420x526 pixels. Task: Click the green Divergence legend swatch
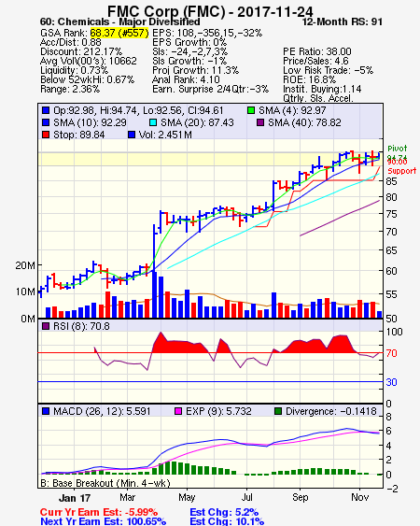point(278,411)
